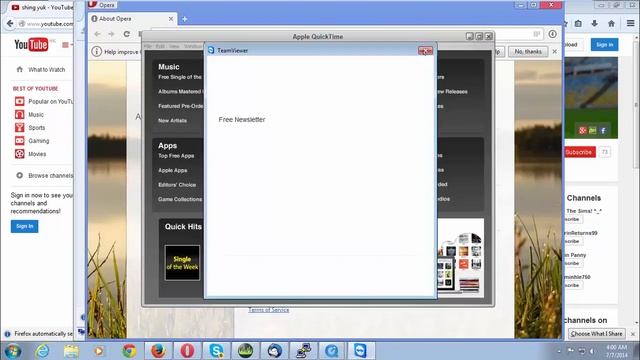Close the About Opera tab
The width and height of the screenshot is (640, 360).
click(x=171, y=19)
